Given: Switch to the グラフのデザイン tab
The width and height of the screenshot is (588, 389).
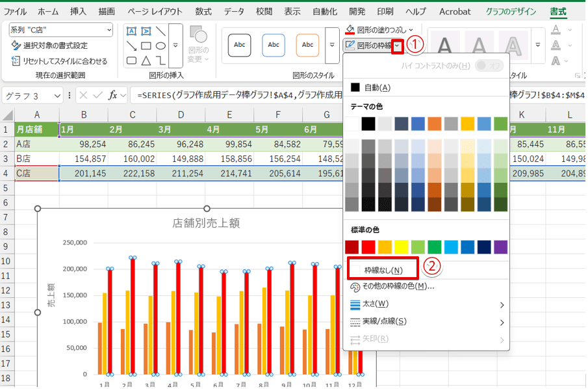Looking at the screenshot, I should pos(511,12).
